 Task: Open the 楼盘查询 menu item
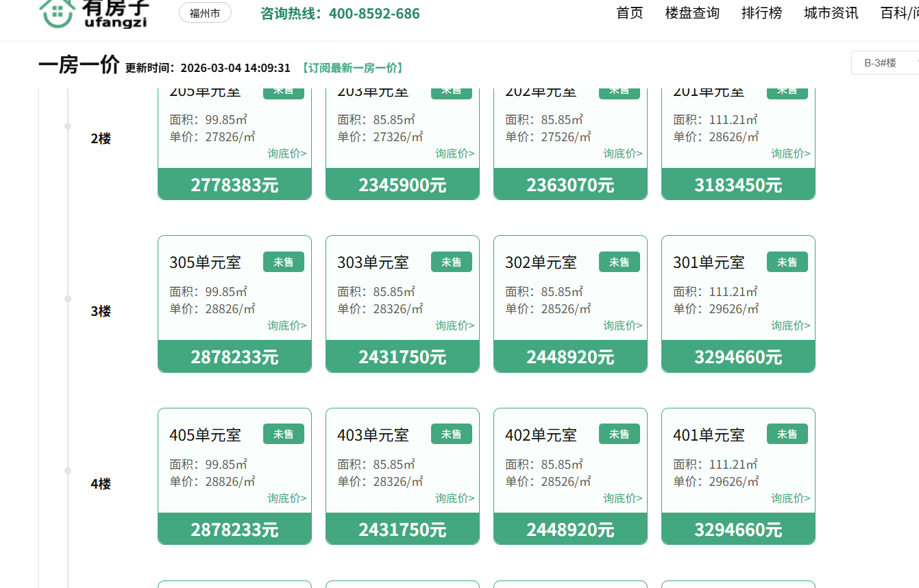(x=692, y=13)
